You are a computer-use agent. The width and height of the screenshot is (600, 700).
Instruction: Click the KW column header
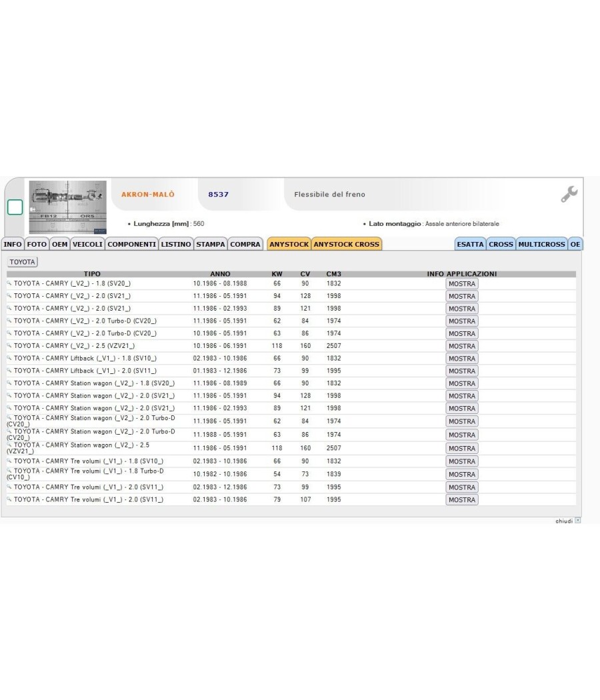click(x=277, y=273)
